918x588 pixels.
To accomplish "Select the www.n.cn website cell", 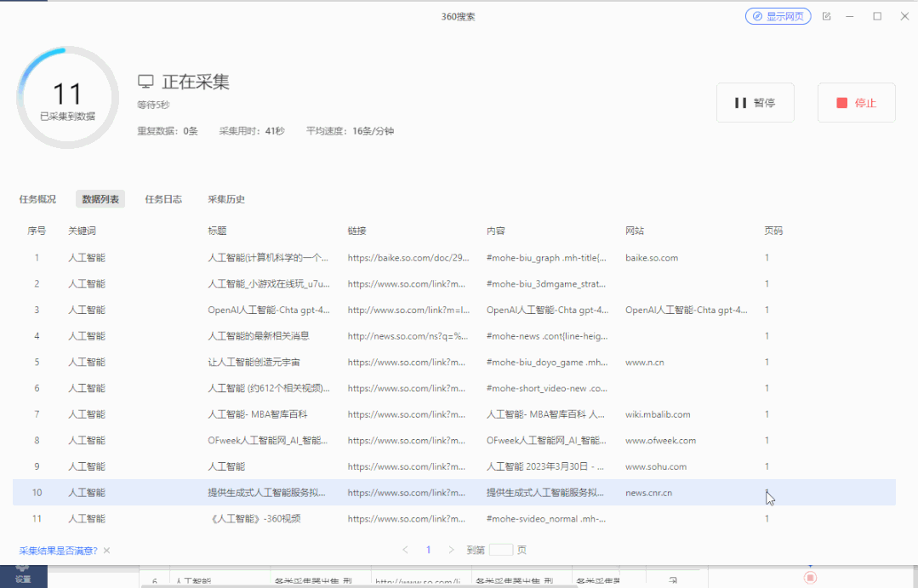I will 645,363.
